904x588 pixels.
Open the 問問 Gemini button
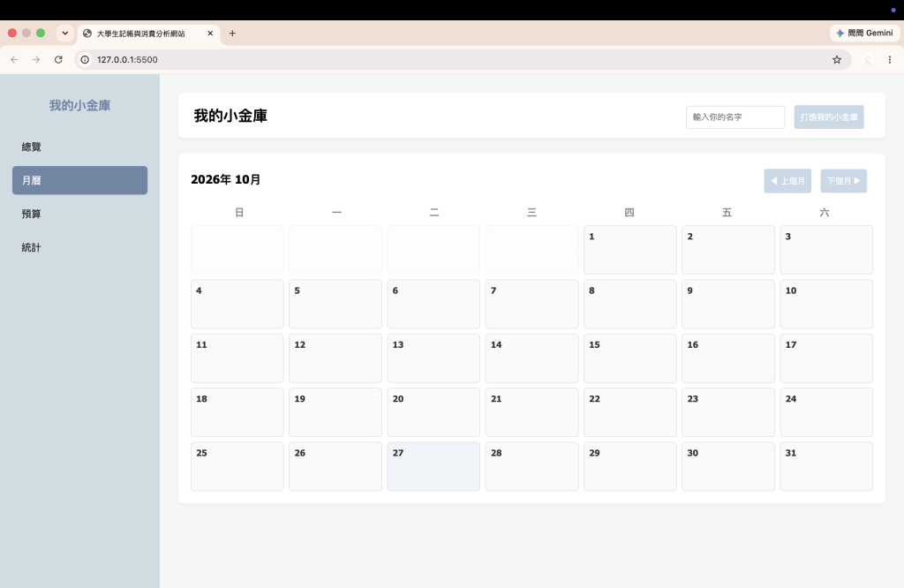(864, 34)
